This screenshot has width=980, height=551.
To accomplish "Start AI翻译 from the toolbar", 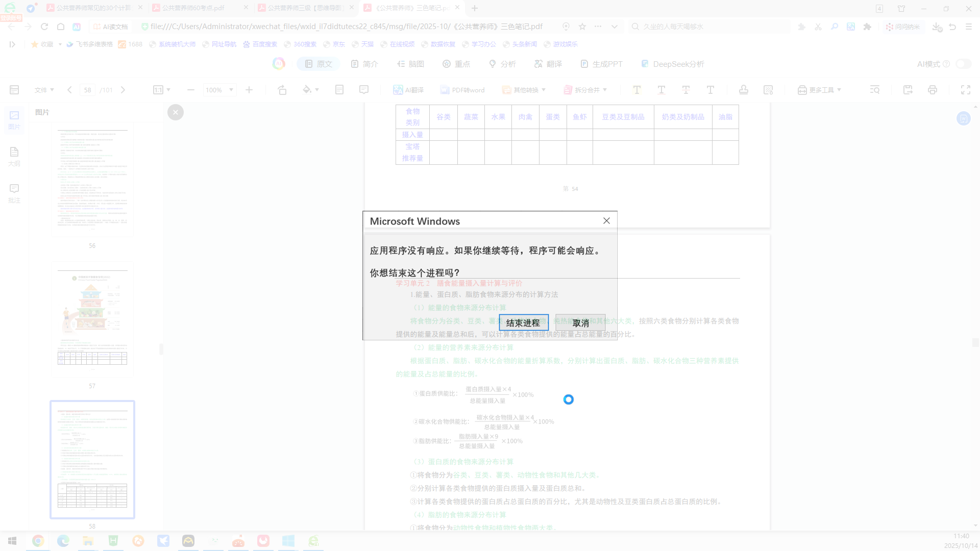I will pyautogui.click(x=408, y=89).
